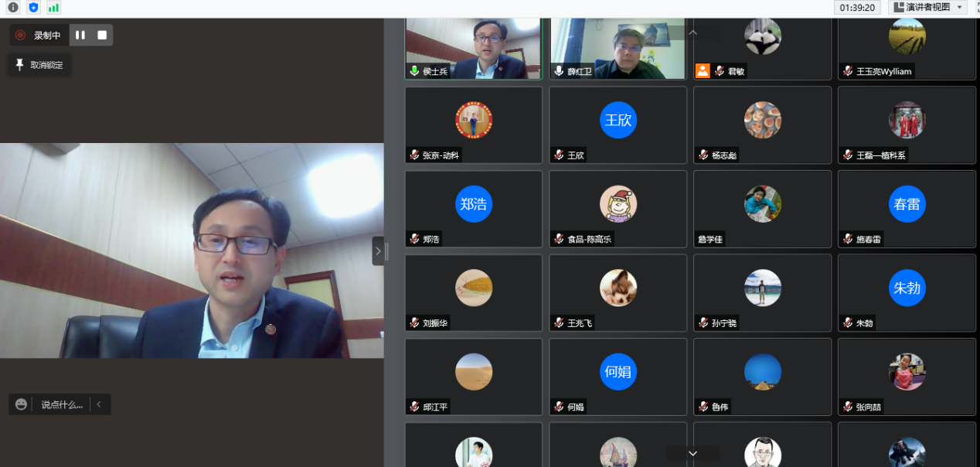
Task: Click the desert avatar of 邱江平
Action: (474, 372)
